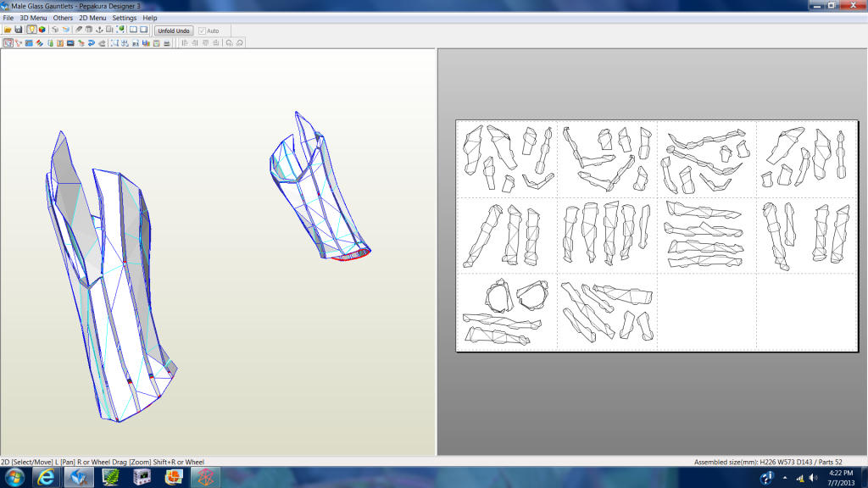Click the green cube with selection corners icon
This screenshot has width=868, height=488.
click(x=120, y=30)
